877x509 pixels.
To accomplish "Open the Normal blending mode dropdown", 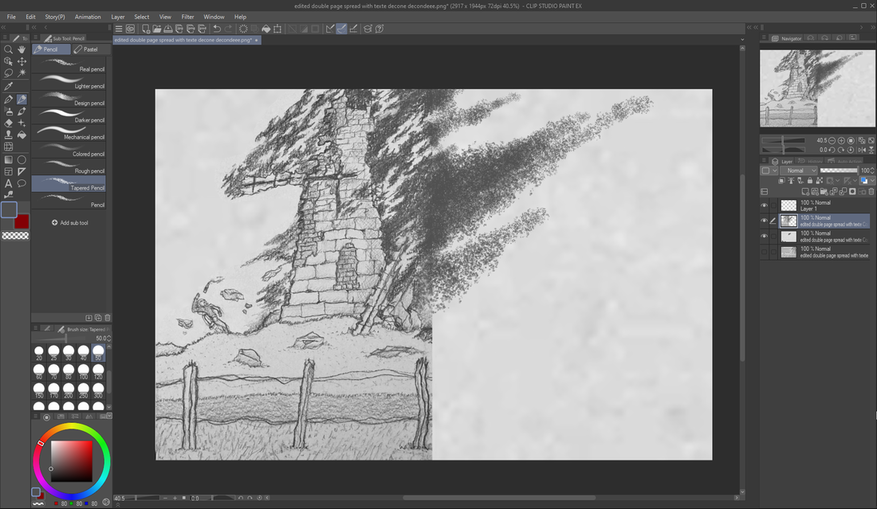I will tap(799, 171).
